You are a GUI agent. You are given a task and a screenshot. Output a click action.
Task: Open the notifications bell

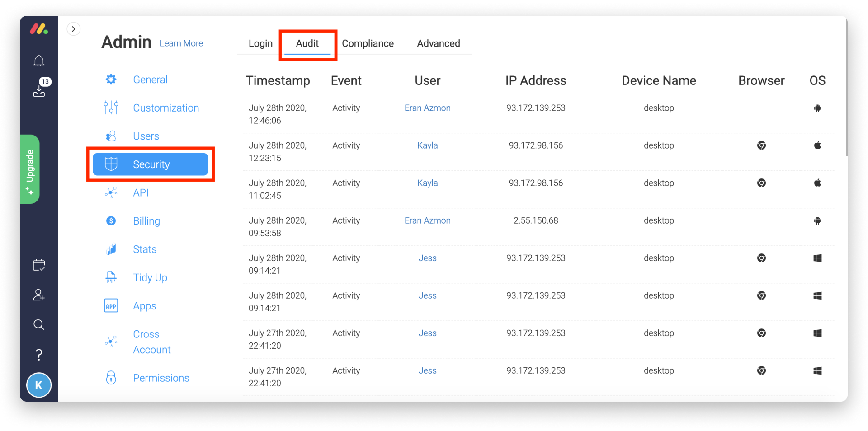click(x=39, y=61)
